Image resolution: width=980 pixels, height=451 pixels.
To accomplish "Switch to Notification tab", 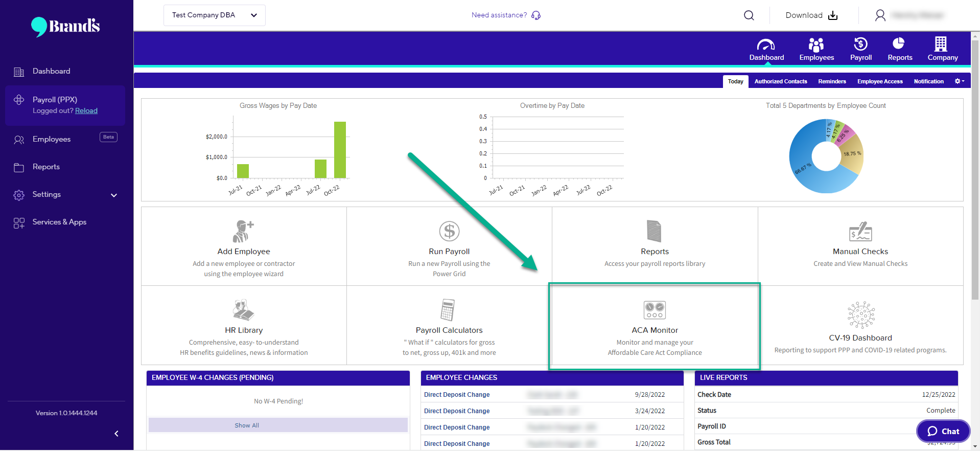I will point(928,81).
